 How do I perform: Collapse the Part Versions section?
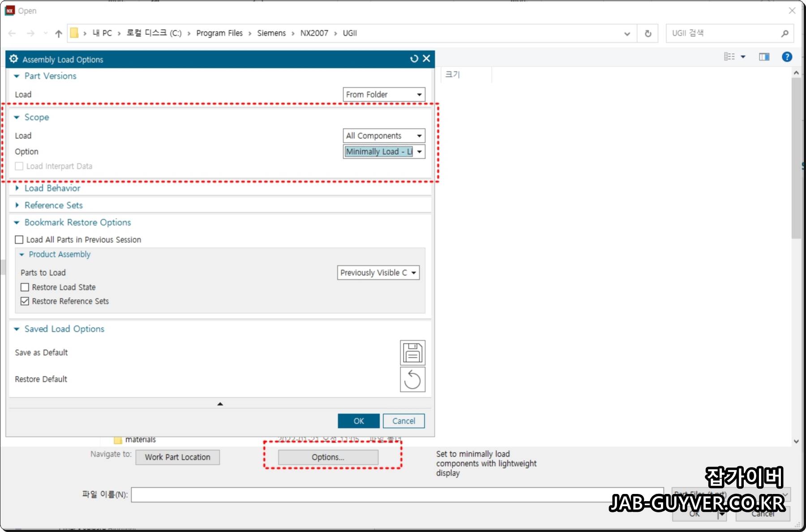tap(17, 77)
